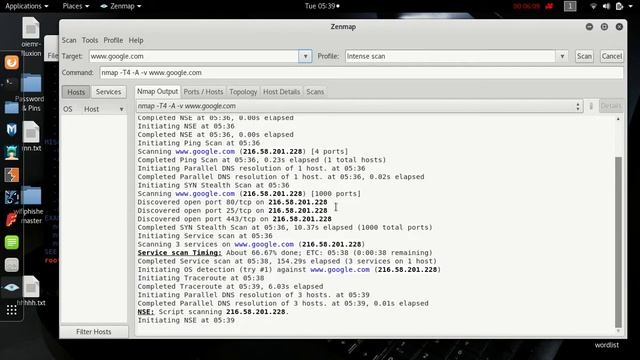Image resolution: width=640 pixels, height=360 pixels.
Task: Open the Applications menu
Action: (x=27, y=6)
